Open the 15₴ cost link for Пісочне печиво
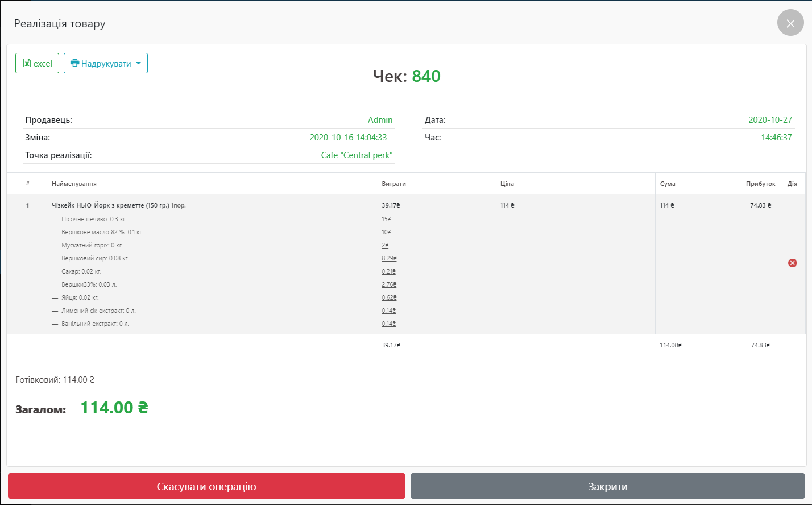Viewport: 812px width, 505px height. click(386, 219)
